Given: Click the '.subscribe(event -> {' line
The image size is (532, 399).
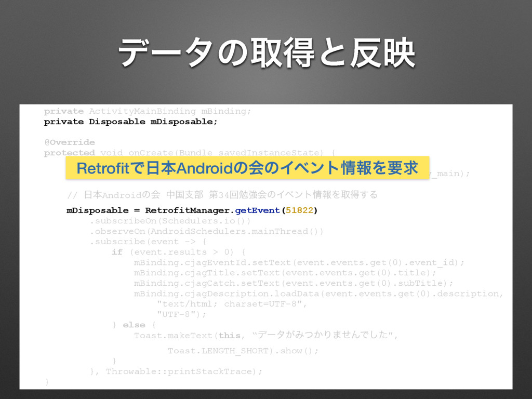Looking at the screenshot, I should point(148,242).
